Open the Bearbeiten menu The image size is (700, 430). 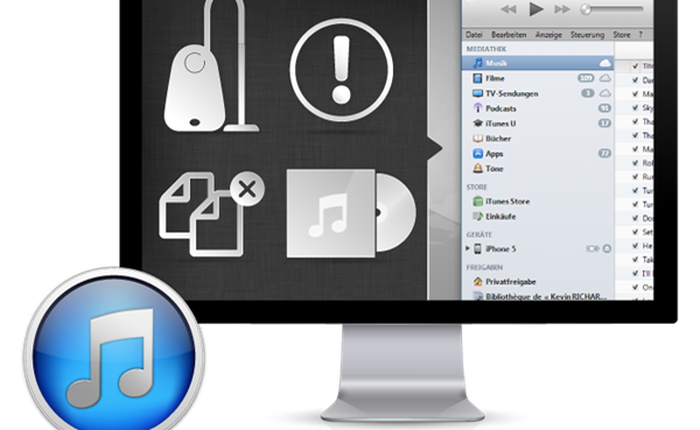(x=509, y=34)
